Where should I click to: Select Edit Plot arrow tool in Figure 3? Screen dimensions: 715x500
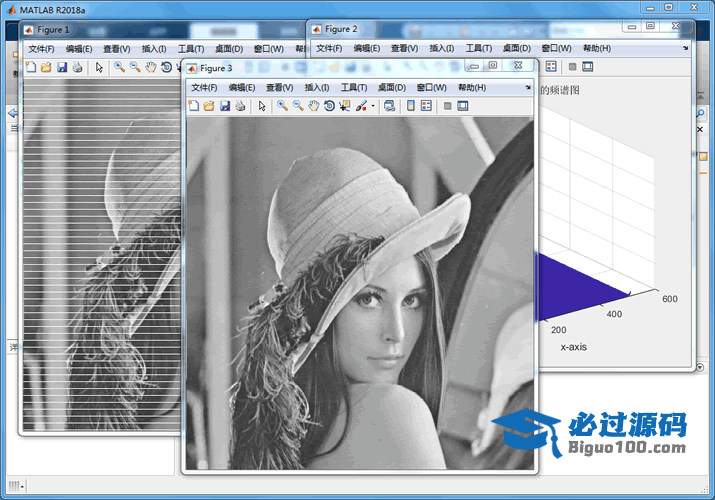[262, 106]
